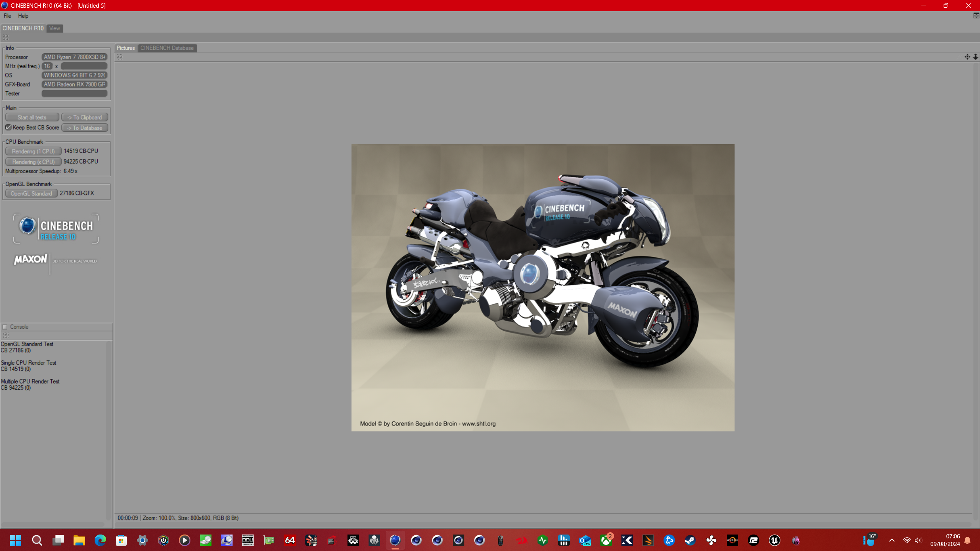Send results with To Database button
This screenshot has width=980, height=551.
(85, 128)
